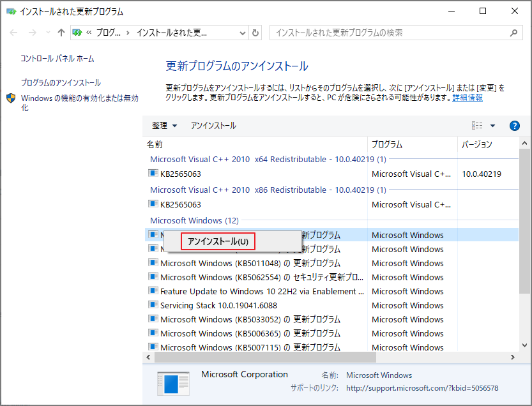The width and height of the screenshot is (532, 406).
Task: Open the 整理 dropdown menu
Action: click(164, 126)
